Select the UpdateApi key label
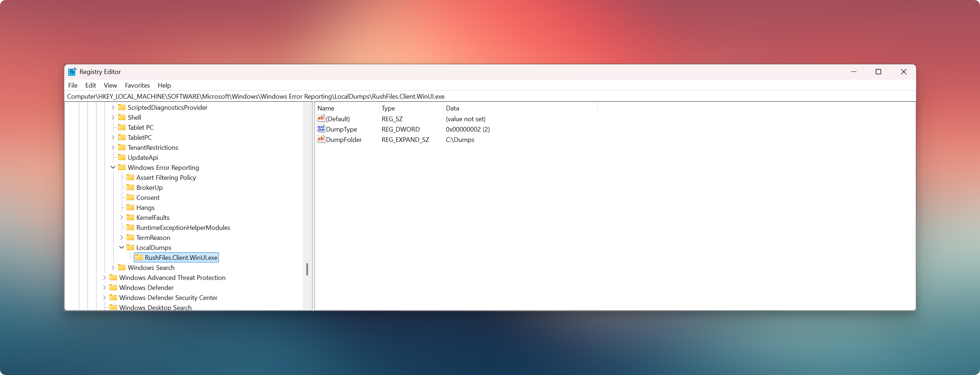The height and width of the screenshot is (375, 980). click(143, 157)
